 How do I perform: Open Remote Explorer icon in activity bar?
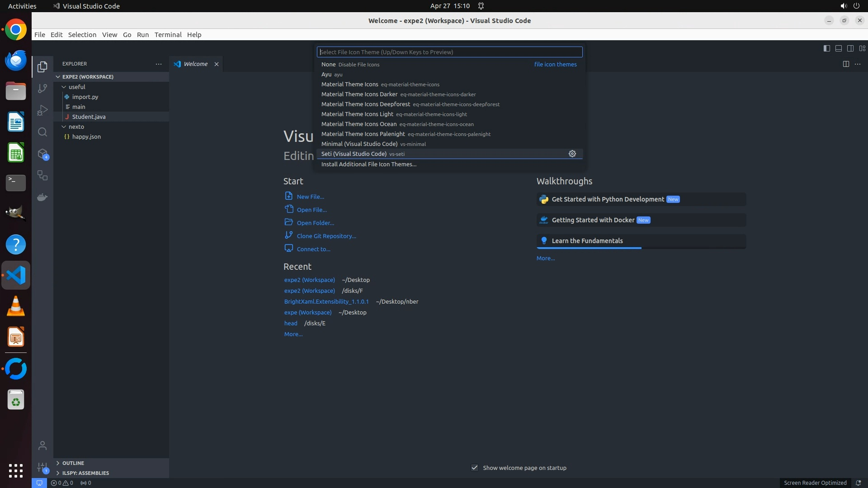(x=42, y=176)
